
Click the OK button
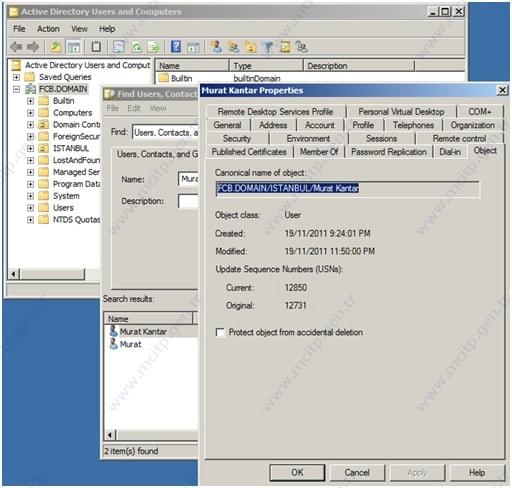[297, 472]
